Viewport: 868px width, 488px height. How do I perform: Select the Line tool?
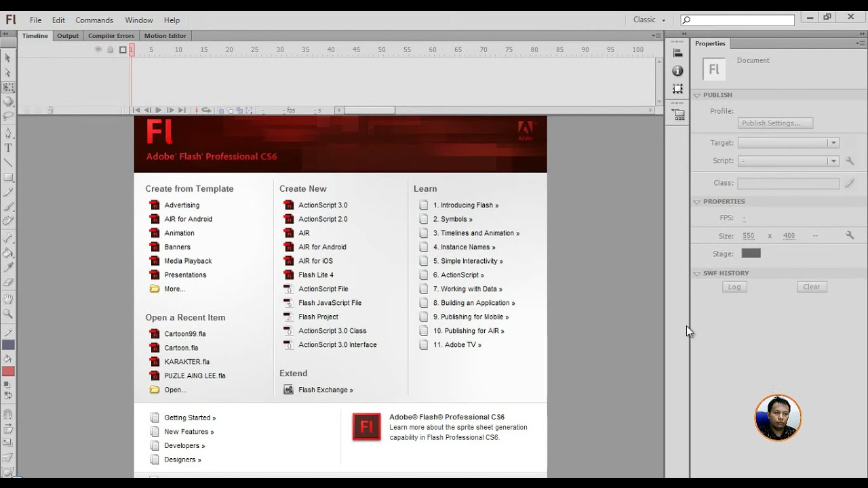[8, 163]
